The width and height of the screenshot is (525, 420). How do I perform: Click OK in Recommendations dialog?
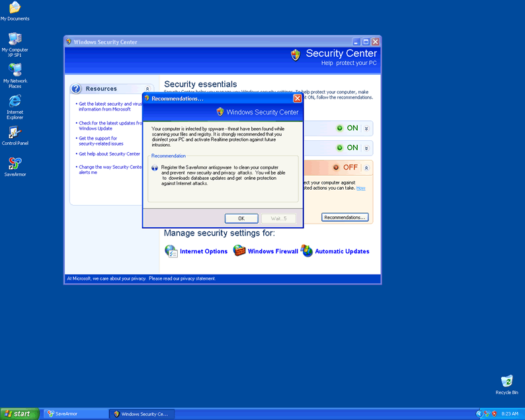coord(241,218)
